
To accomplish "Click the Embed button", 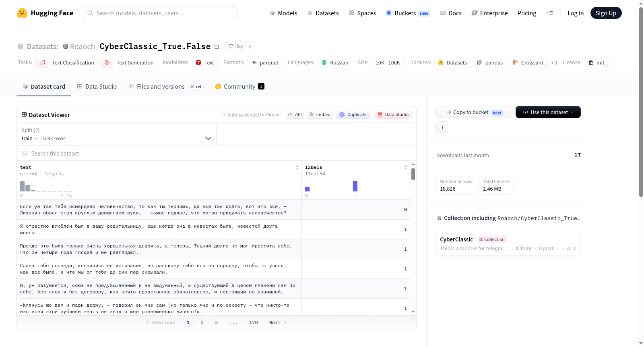I will [x=320, y=114].
